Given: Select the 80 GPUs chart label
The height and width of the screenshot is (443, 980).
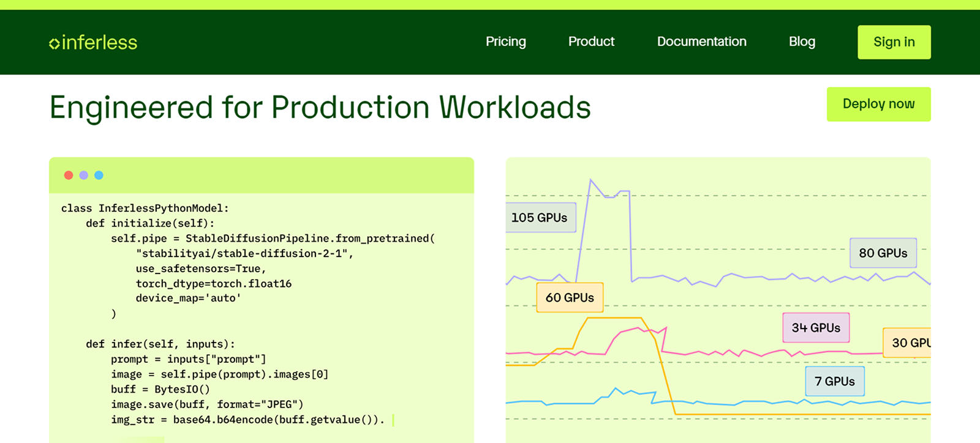Looking at the screenshot, I should [x=883, y=253].
